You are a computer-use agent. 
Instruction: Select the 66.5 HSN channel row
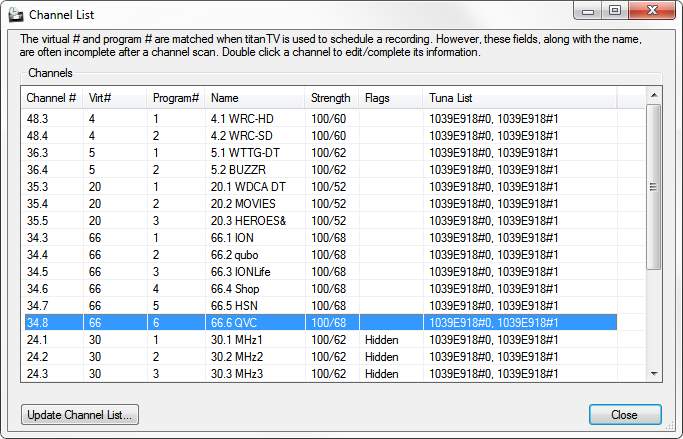321,305
